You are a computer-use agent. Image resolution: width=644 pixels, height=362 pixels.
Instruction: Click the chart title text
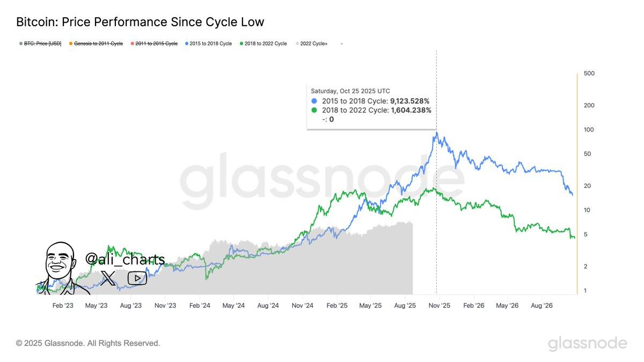tap(140, 23)
